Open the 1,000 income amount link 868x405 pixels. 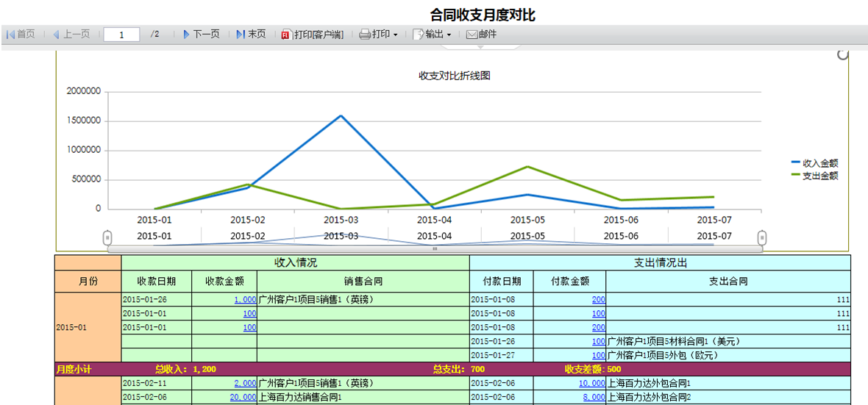245,299
